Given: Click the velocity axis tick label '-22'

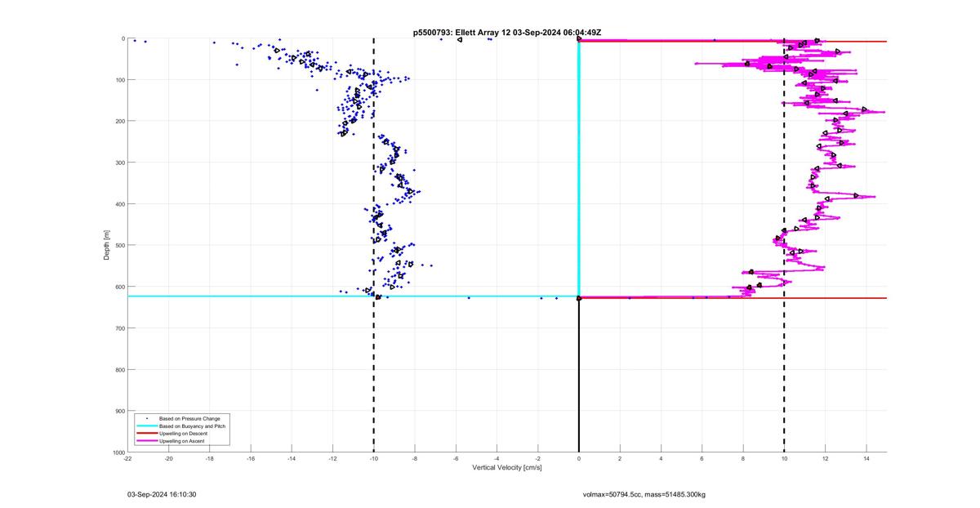Looking at the screenshot, I should [x=127, y=459].
